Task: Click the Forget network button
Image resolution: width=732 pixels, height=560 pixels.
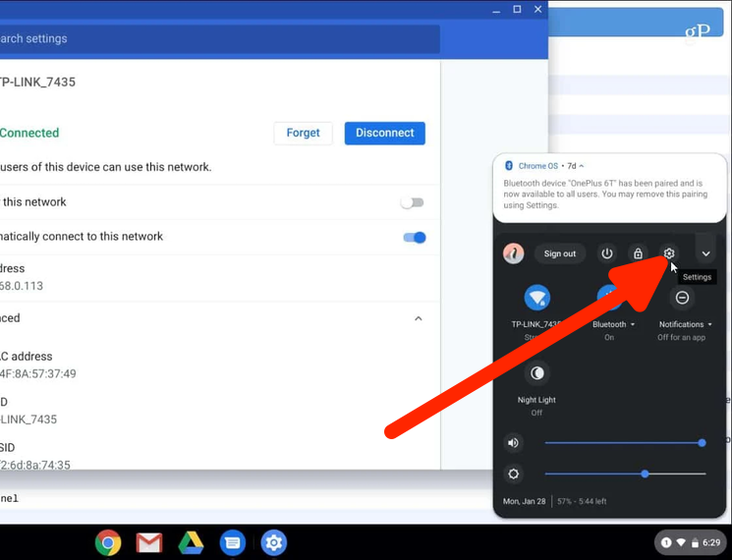Action: (x=303, y=134)
